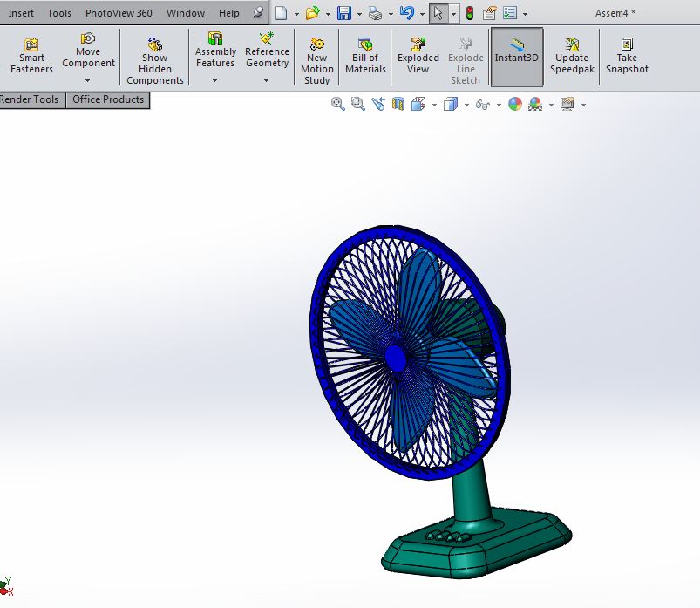Toggle the Section View icon

[x=398, y=104]
